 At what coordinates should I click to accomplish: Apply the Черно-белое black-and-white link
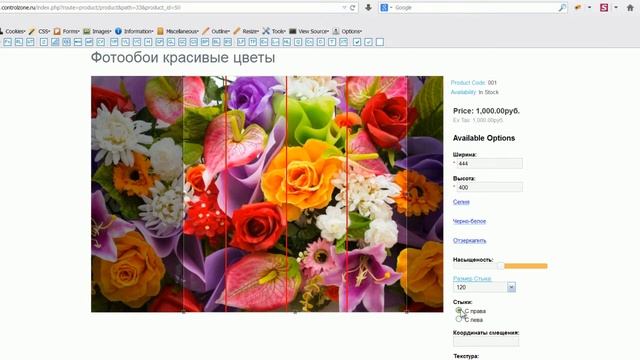[469, 221]
